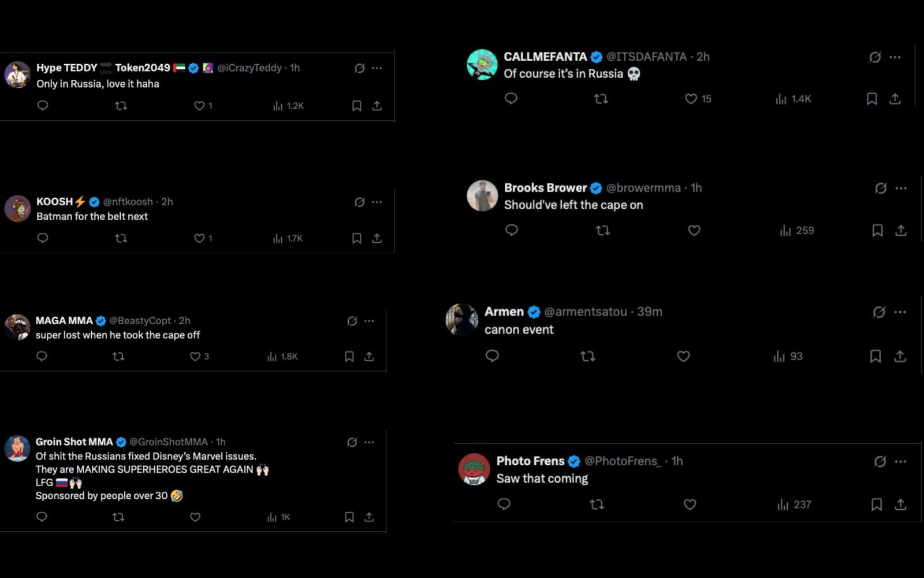
Task: Open more options on KOOSH tweet
Action: [377, 202]
